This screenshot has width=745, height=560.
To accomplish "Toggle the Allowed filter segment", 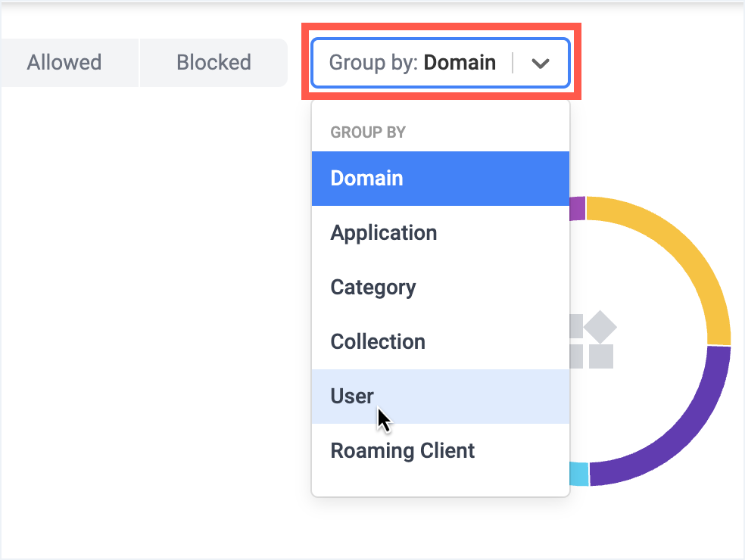I will (x=64, y=63).
